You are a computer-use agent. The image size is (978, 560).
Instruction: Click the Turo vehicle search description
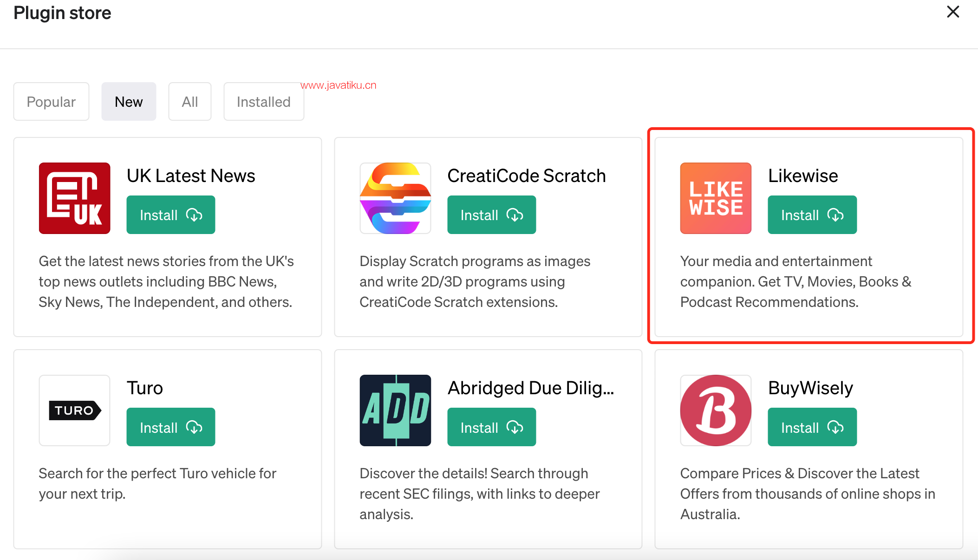157,484
